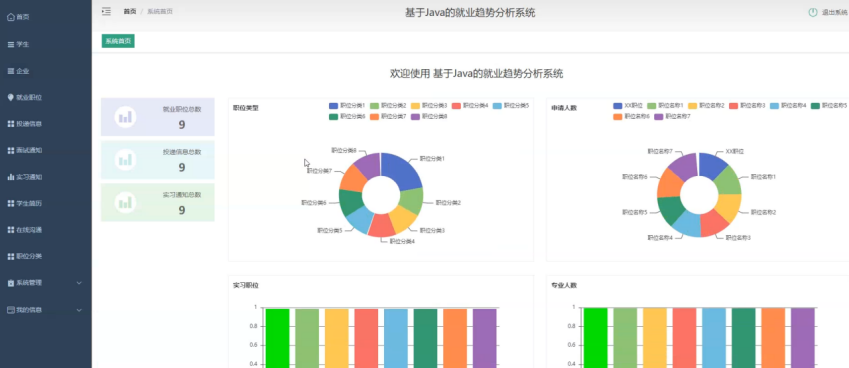Click the chart icon in 投递信息总数 card
This screenshot has height=368, width=849.
coord(125,160)
